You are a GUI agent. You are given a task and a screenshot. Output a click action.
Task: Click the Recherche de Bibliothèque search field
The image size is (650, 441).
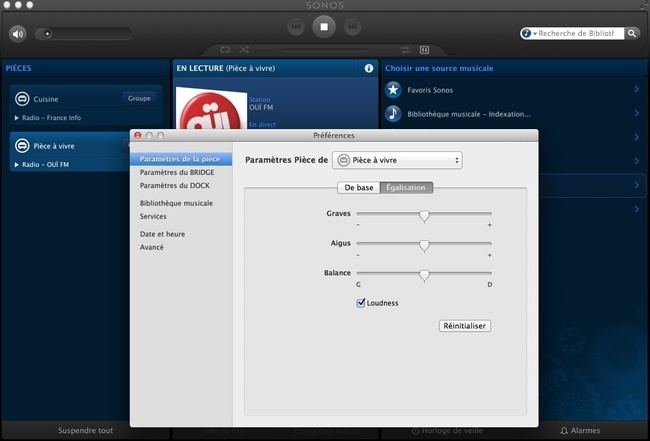[577, 34]
